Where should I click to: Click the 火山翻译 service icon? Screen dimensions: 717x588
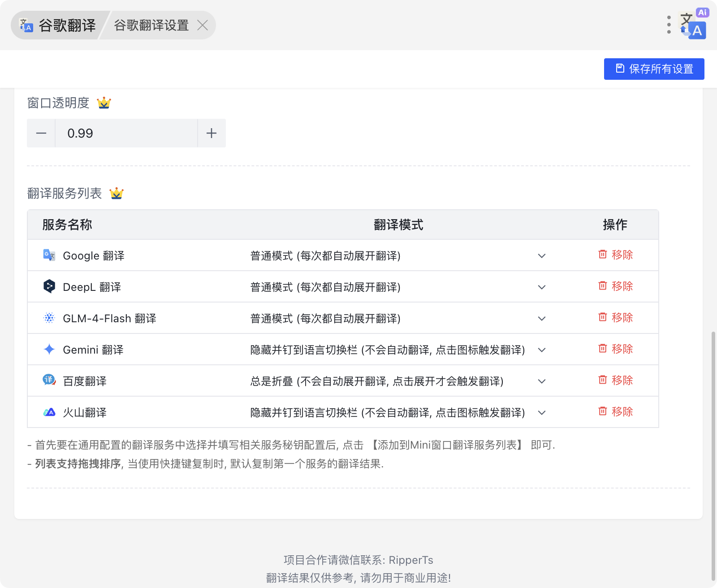49,412
